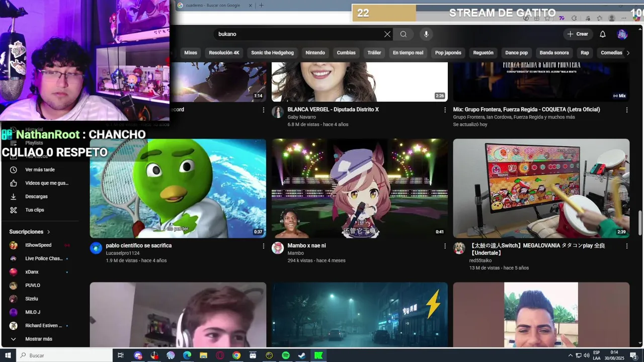The width and height of the screenshot is (644, 362).
Task: Open Windows notification center icon
Action: 634,355
